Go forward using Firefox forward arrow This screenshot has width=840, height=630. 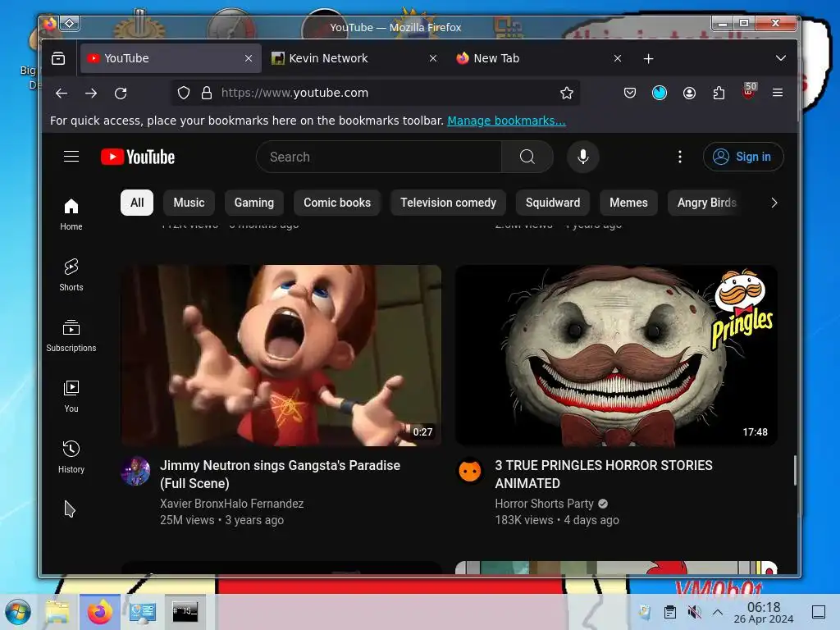coord(91,94)
